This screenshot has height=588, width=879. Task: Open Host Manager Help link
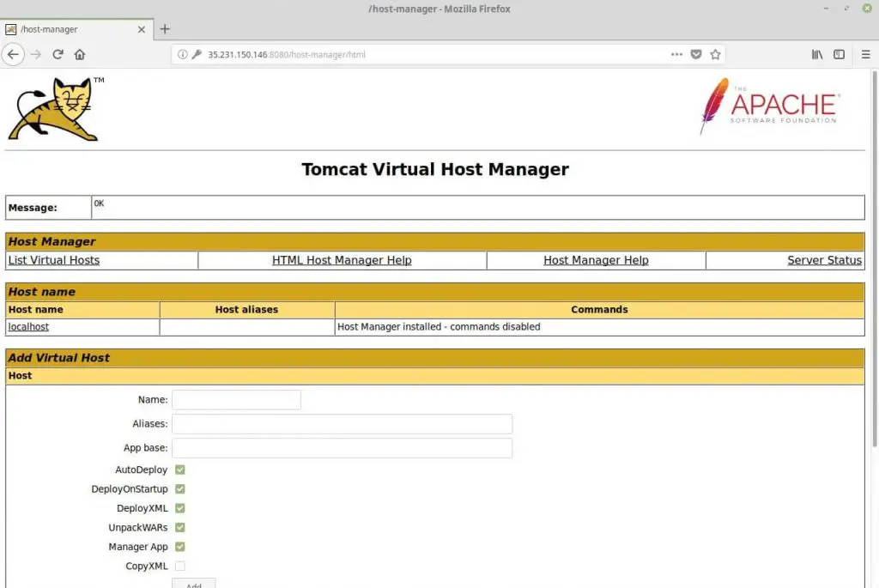[x=596, y=260]
